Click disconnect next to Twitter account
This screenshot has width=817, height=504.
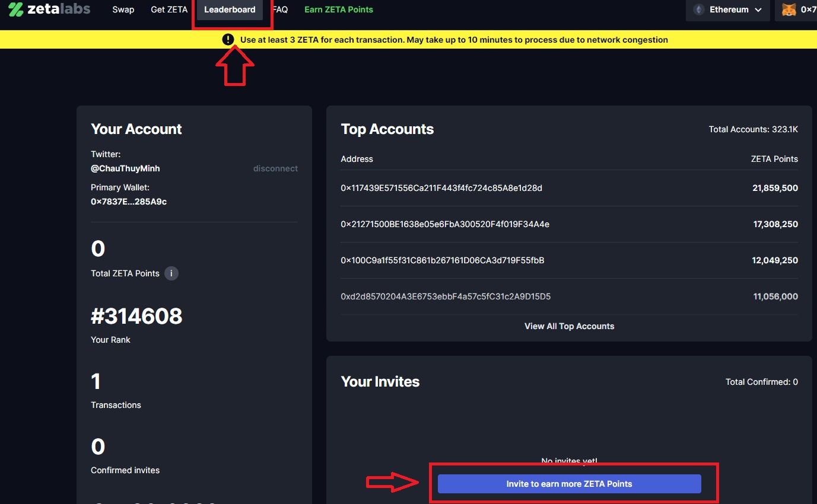pos(275,168)
